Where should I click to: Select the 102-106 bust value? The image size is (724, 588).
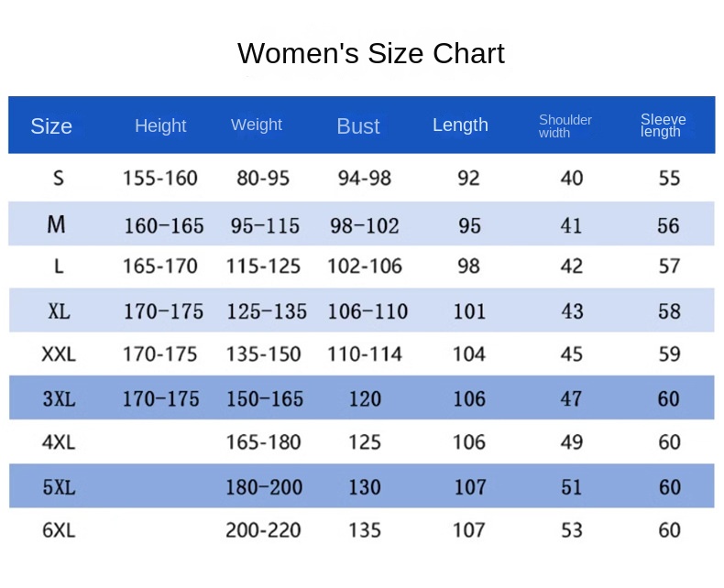click(x=365, y=267)
